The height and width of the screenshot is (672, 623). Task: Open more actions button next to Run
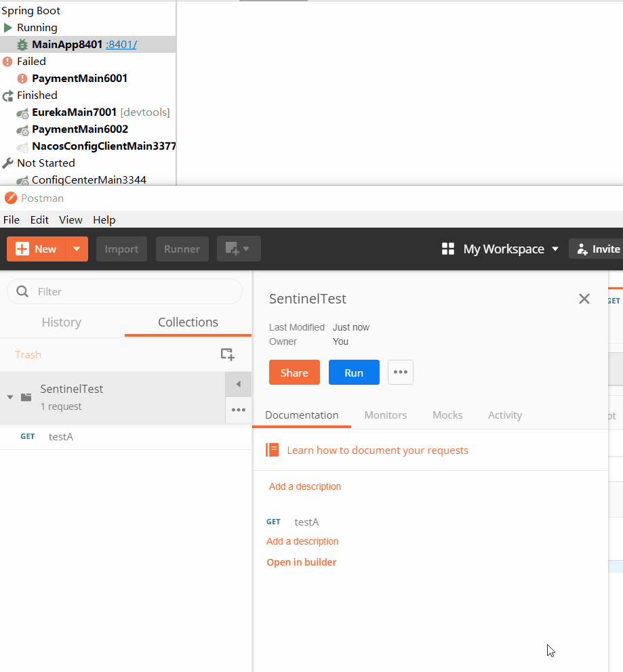pos(401,372)
